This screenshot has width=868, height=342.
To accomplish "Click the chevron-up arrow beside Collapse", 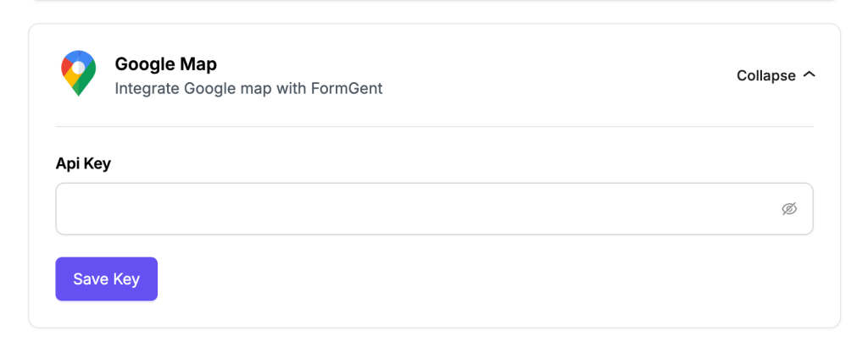I will [809, 74].
